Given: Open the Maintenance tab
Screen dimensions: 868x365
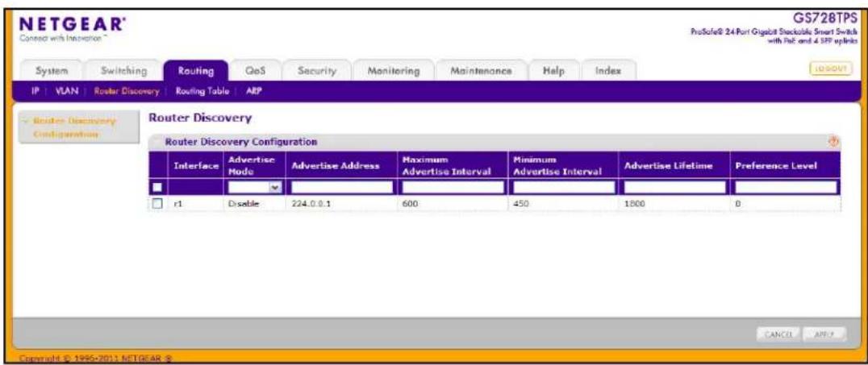Looking at the screenshot, I should click(481, 71).
